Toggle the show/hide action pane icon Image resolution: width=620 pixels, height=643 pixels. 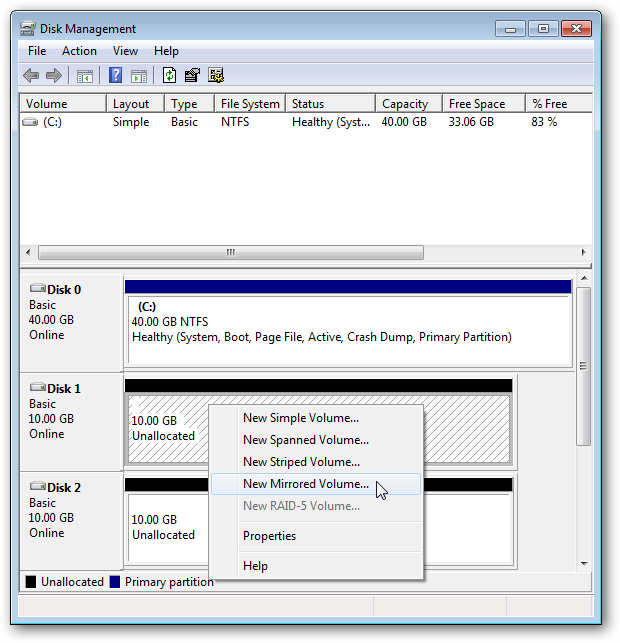click(x=139, y=76)
